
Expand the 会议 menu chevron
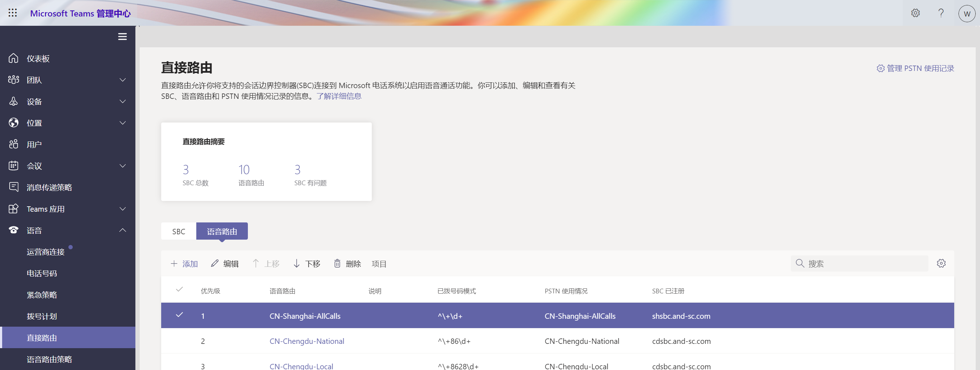tap(123, 166)
